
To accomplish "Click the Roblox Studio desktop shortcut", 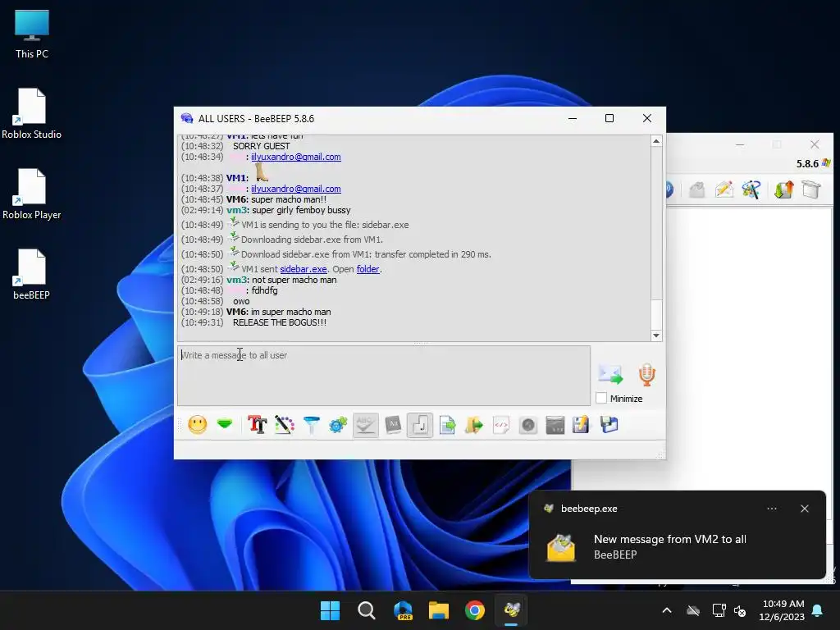I will pyautogui.click(x=32, y=113).
